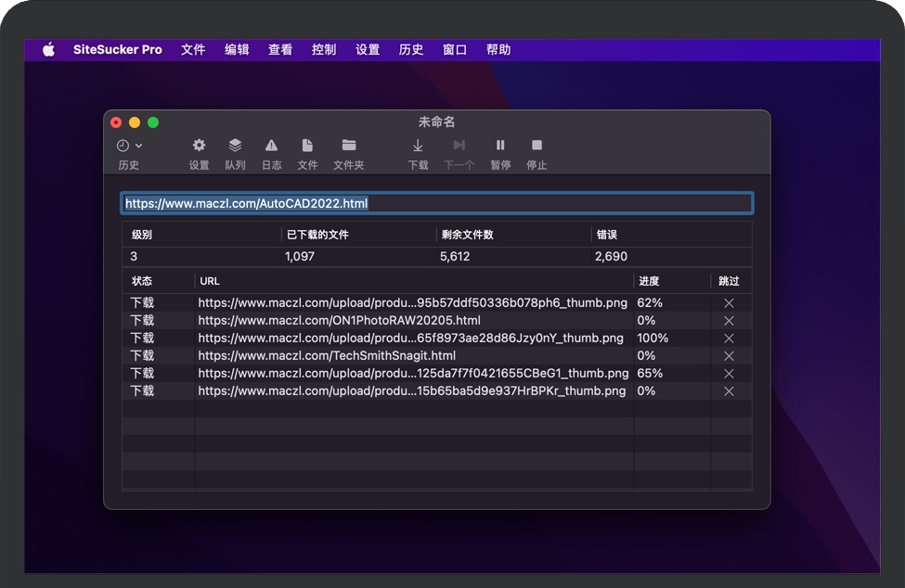Screen dimensions: 905x588
Task: Open the 文件 menu in menu bar
Action: 193,50
